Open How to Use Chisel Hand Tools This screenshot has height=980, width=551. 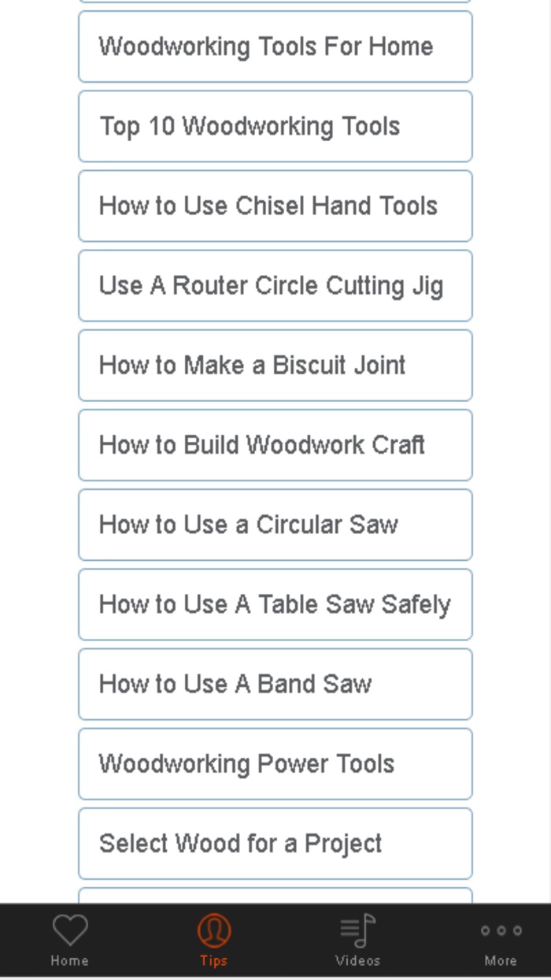[275, 206]
